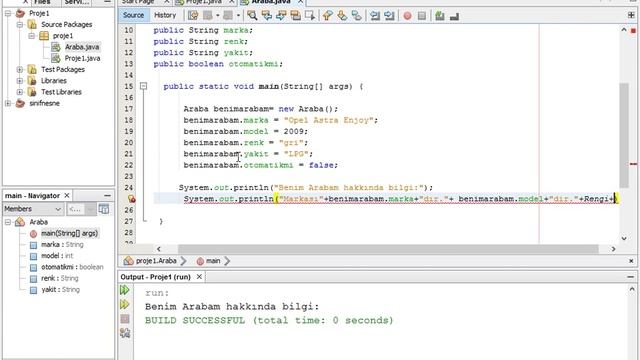This screenshot has height=360, width=640.
Task: Click the Back navigation icon in editor toolbar
Action: (x=208, y=16)
